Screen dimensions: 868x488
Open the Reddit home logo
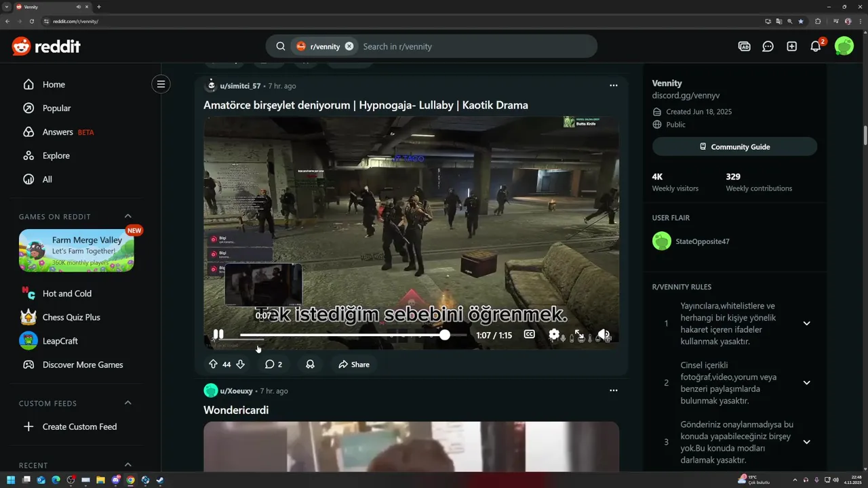tap(46, 46)
